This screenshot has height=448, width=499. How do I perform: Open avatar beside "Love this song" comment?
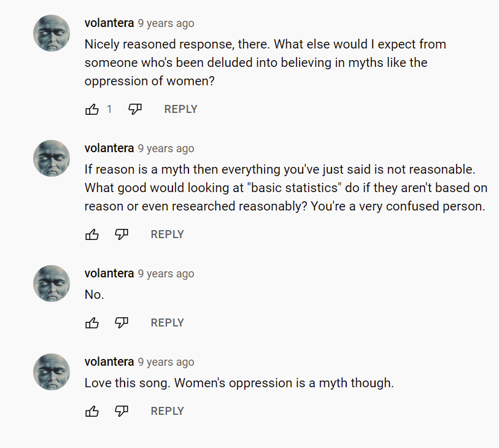pyautogui.click(x=52, y=372)
